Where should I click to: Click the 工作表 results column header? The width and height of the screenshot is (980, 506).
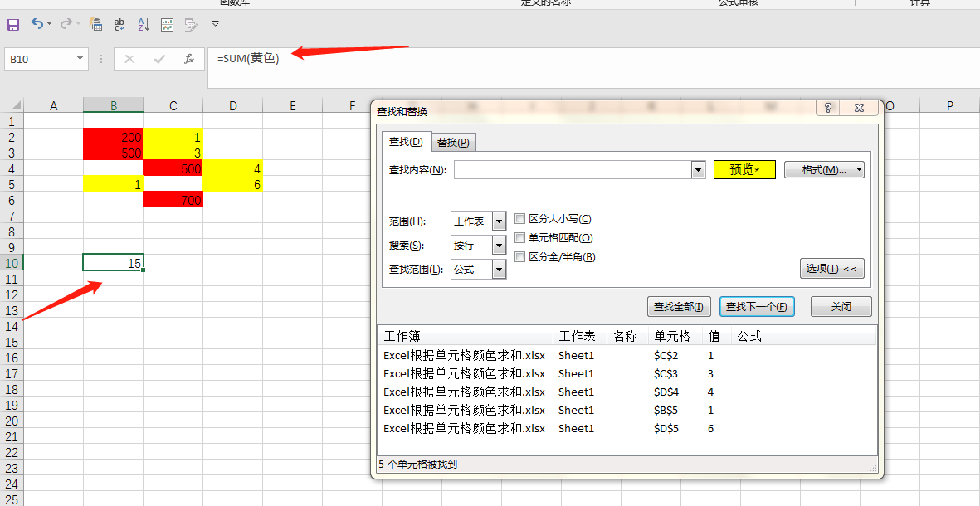click(580, 337)
